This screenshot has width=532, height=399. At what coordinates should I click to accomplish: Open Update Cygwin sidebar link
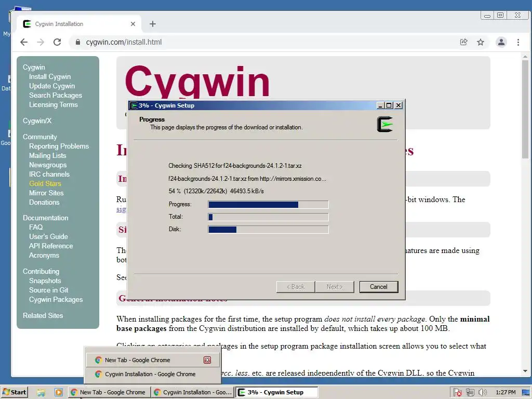[52, 86]
